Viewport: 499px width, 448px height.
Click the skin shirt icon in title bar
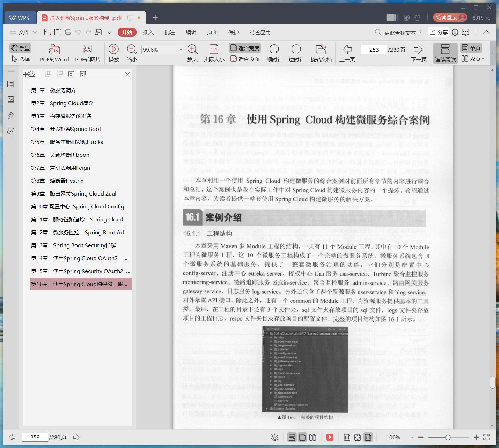point(417,17)
